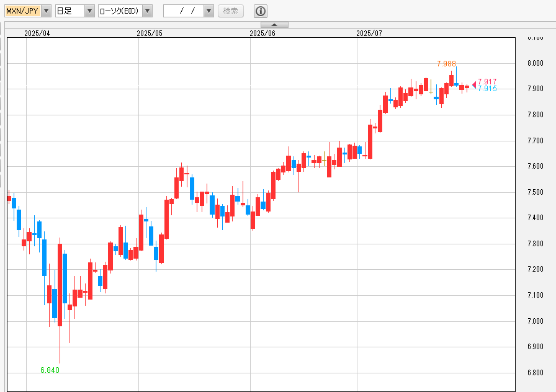Click the 検索 search button
556x392 pixels.
click(x=230, y=11)
